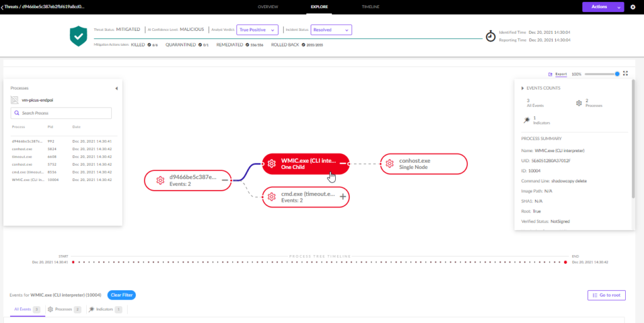644x323 pixels.
Task: Expand the EVENTS COUNTS section triangle
Action: tap(523, 88)
